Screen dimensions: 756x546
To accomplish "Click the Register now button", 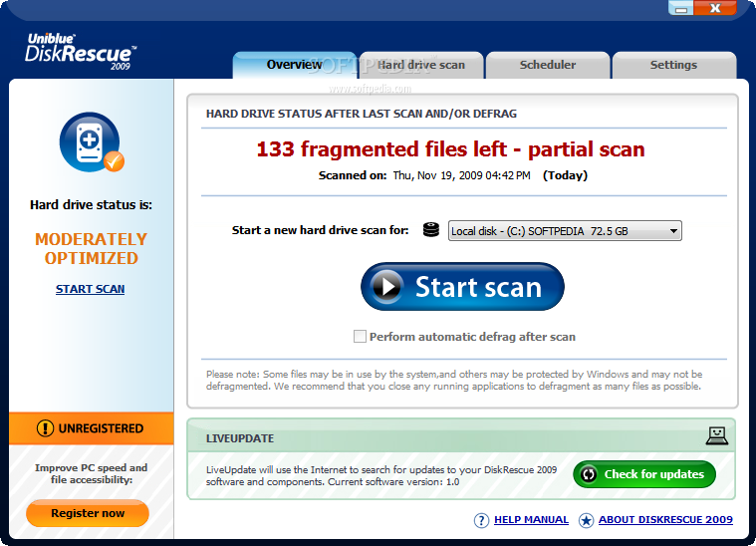I will click(88, 513).
